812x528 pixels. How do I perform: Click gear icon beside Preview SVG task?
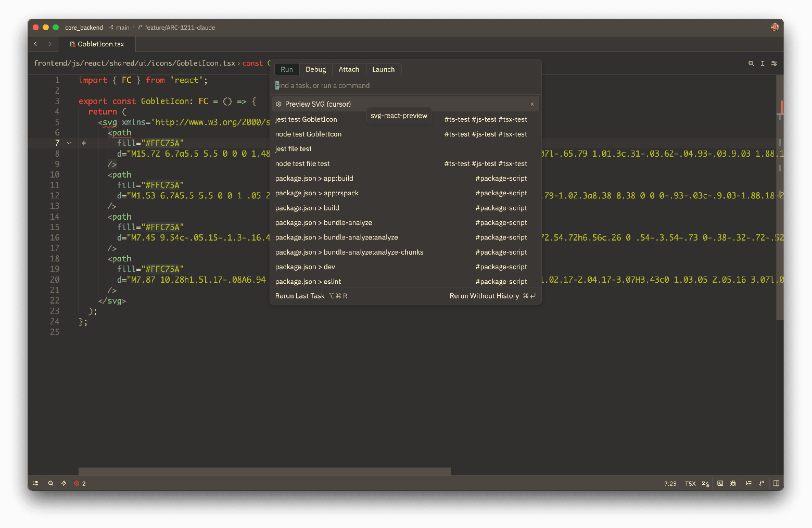pos(278,104)
